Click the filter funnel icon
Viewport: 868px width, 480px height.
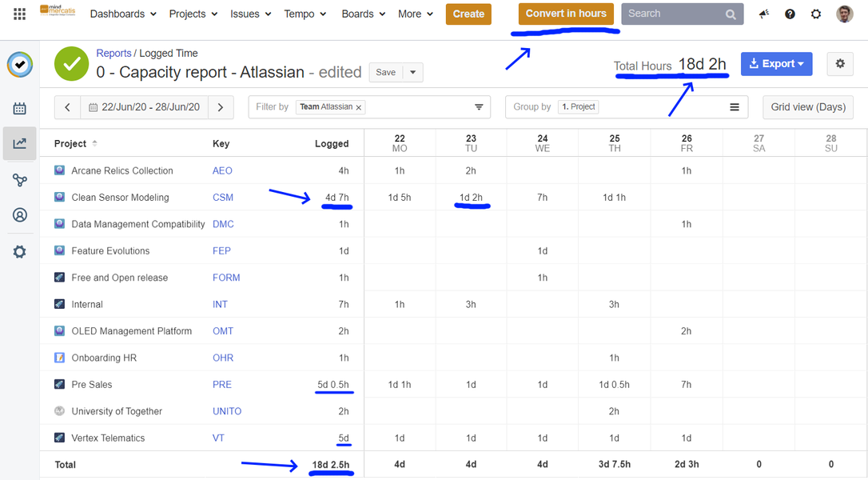[479, 107]
